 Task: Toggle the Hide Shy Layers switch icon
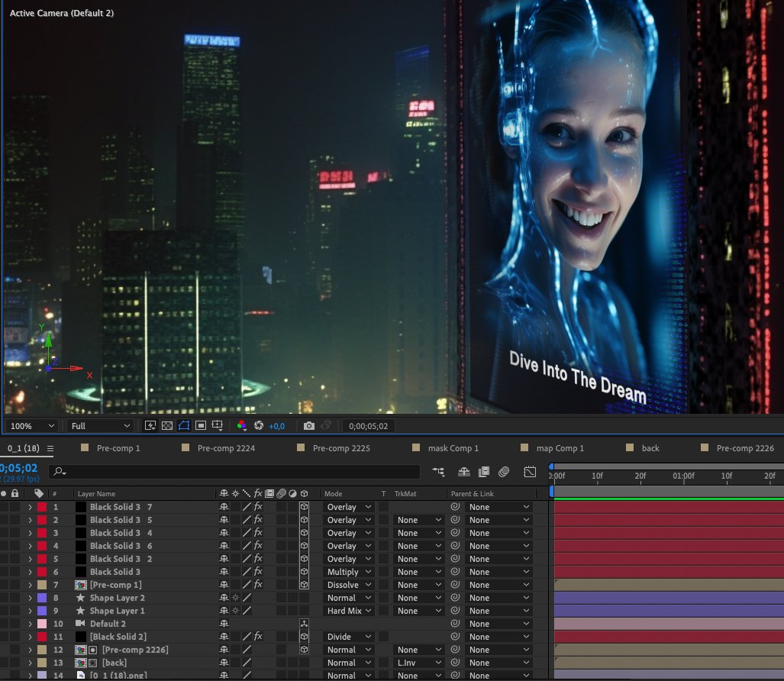[464, 472]
